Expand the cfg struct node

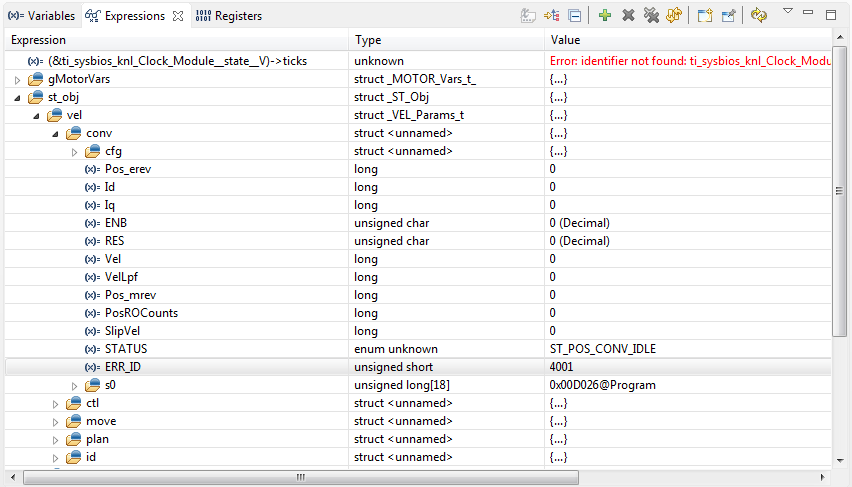pos(74,151)
